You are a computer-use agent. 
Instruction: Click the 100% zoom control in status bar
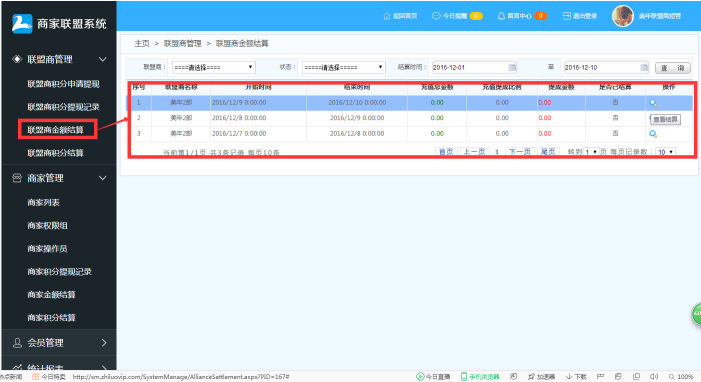click(681, 377)
